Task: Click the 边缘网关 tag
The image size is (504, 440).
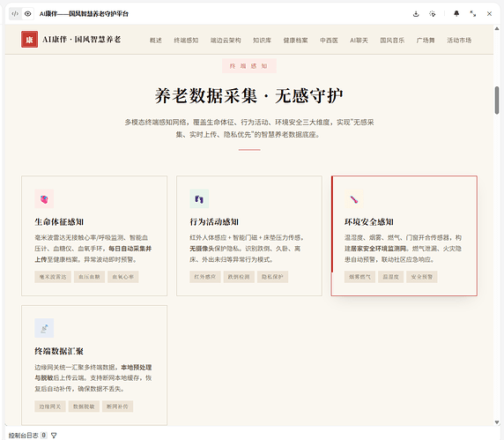Action: coord(50,406)
